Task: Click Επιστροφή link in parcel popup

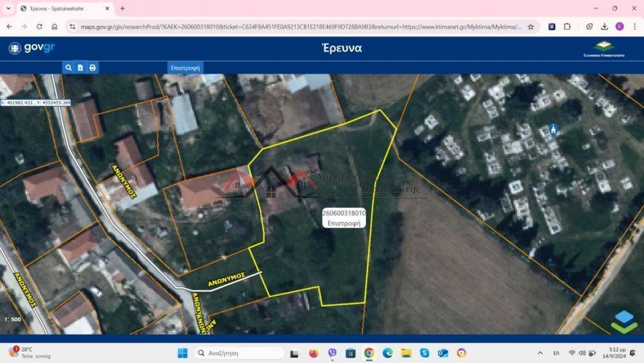Action: tap(344, 222)
